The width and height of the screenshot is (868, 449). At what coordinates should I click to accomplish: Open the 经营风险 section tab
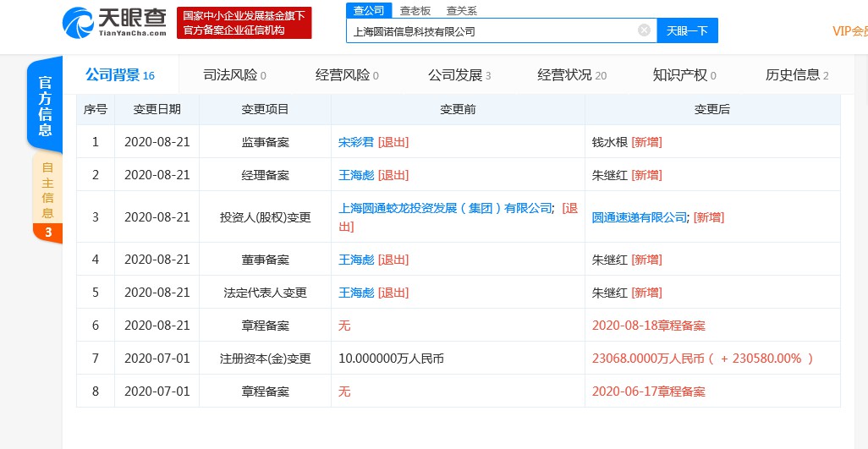coord(347,75)
